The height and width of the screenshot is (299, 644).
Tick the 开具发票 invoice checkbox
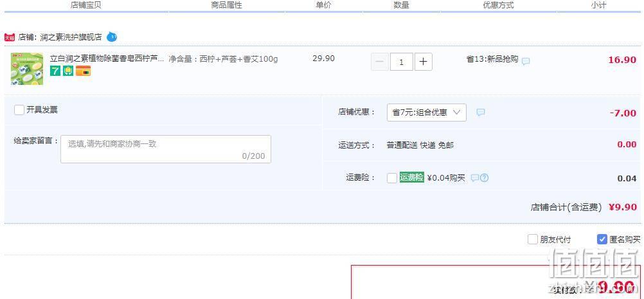point(19,110)
